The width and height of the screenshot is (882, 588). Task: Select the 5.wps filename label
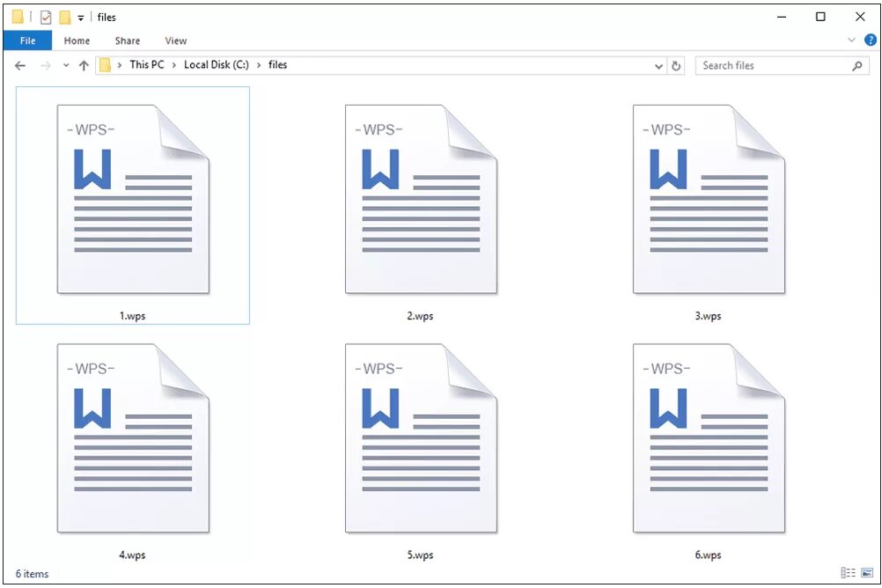coord(420,555)
